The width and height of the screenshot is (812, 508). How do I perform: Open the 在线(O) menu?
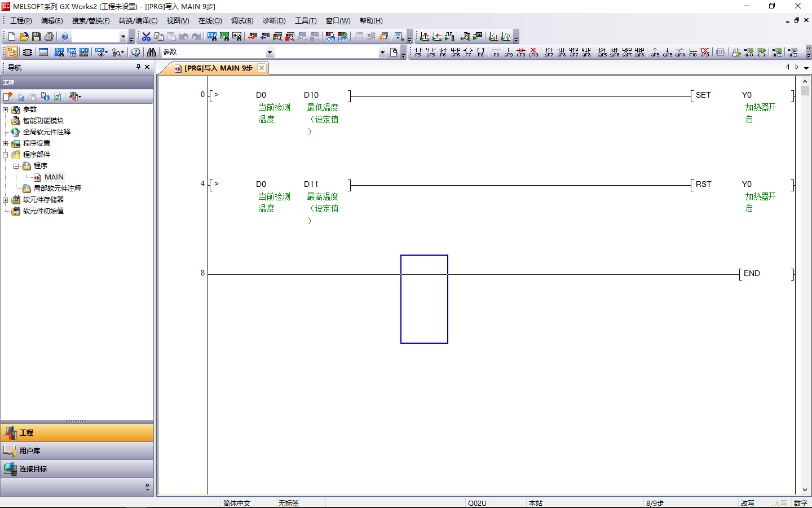click(x=210, y=21)
